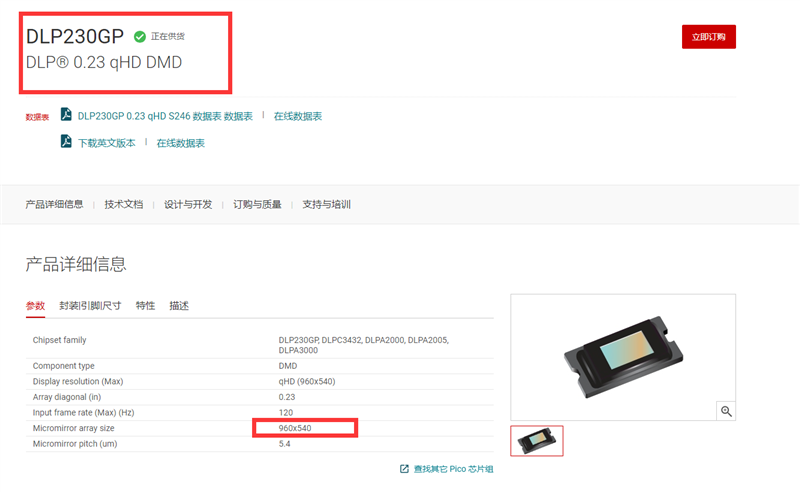Open the PDF icon beside 下载英文版本
Screen dimensions: 800x492
(66, 141)
